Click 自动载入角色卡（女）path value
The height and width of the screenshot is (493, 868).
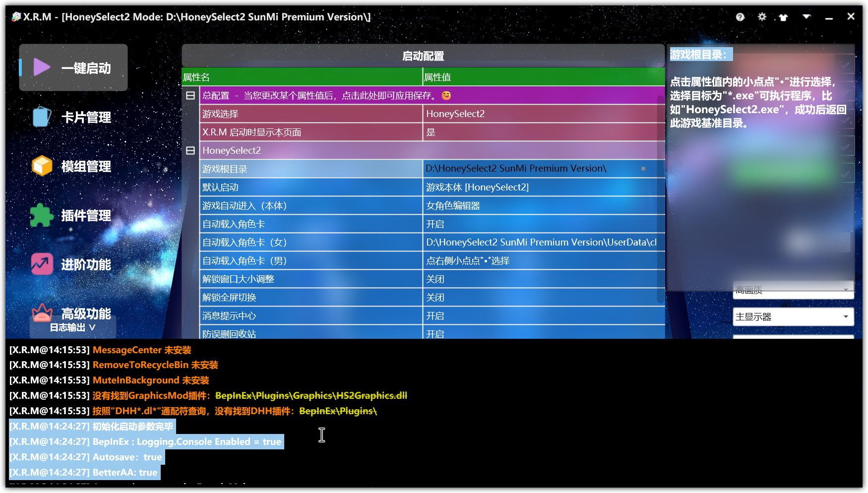click(544, 242)
